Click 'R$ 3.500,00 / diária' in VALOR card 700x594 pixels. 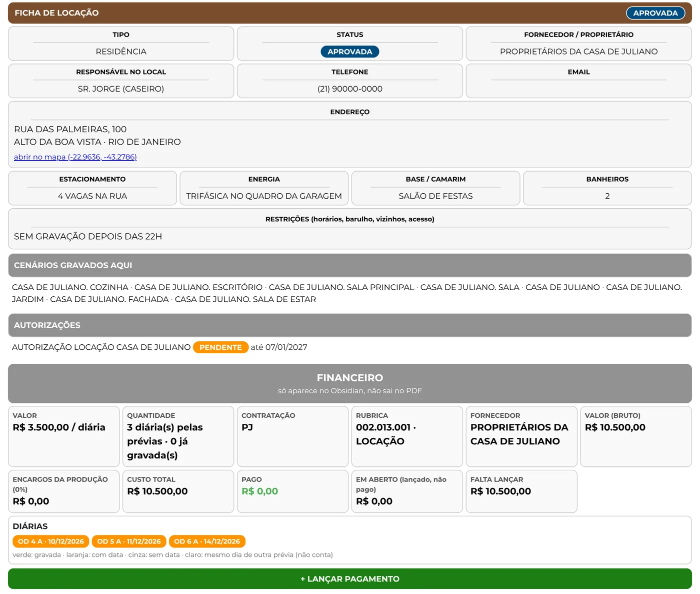point(59,427)
